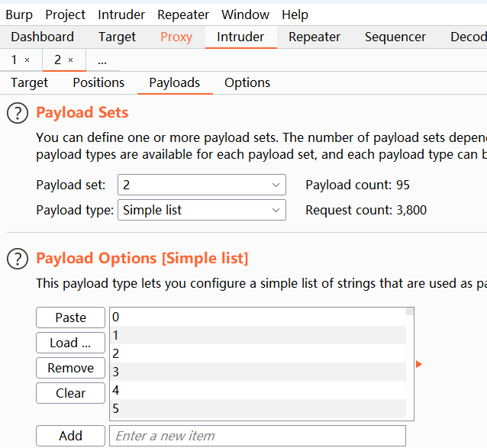Open new Intruder tab with ellipsis
This screenshot has height=448, width=487.
[x=102, y=60]
